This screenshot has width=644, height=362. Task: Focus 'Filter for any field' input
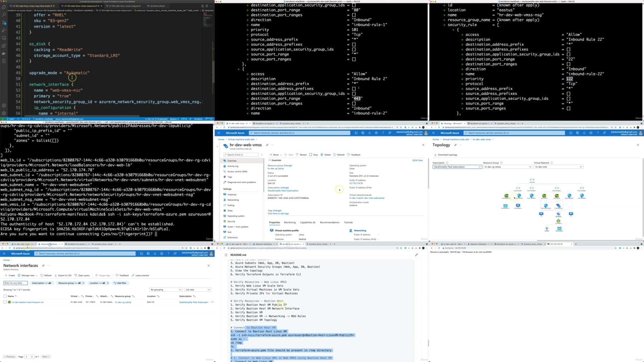15,283
